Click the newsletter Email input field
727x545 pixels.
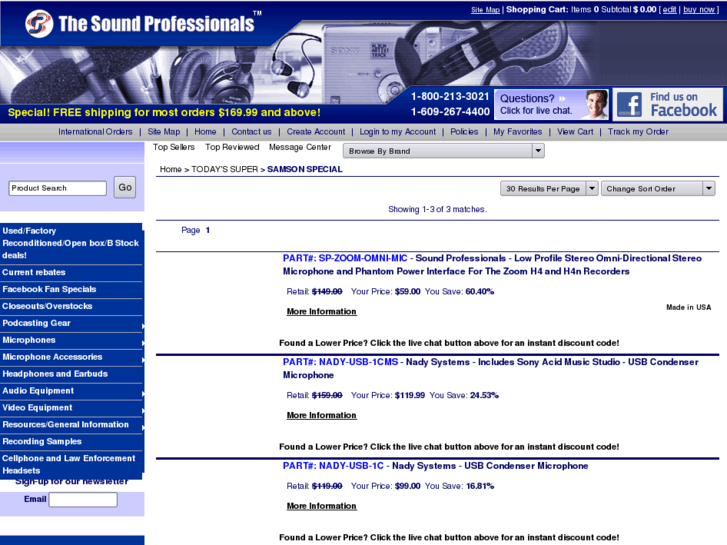[x=83, y=500]
